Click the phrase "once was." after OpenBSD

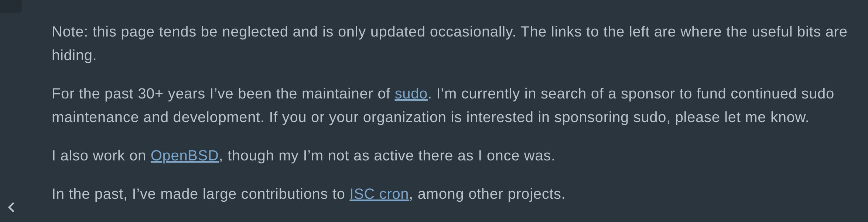pyautogui.click(x=521, y=156)
